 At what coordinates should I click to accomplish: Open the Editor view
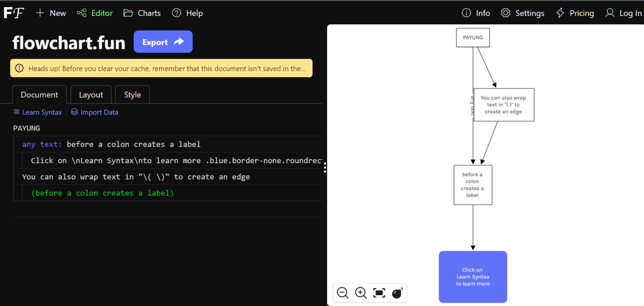coord(94,13)
